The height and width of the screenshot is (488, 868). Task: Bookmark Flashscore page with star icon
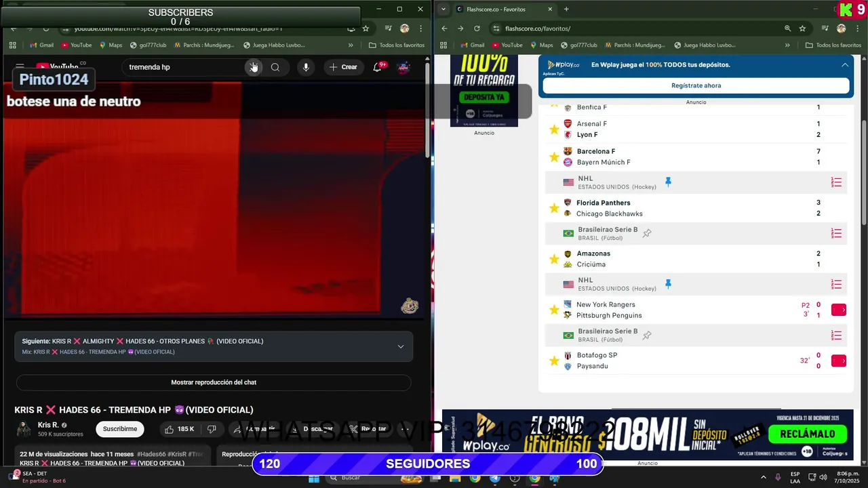click(802, 28)
